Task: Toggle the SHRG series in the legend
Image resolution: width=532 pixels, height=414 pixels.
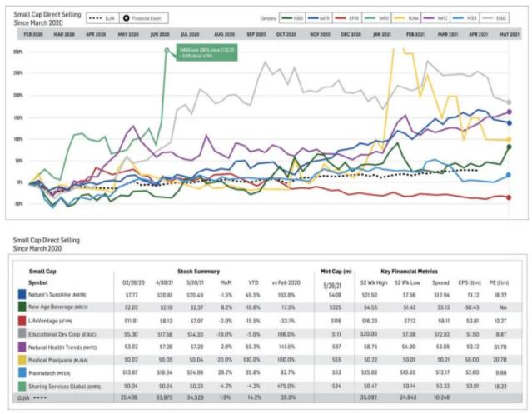Action: [377, 18]
